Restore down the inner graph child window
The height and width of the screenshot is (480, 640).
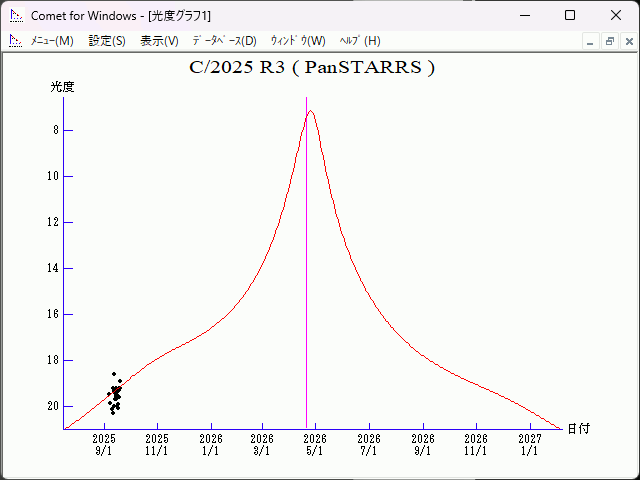point(609,41)
